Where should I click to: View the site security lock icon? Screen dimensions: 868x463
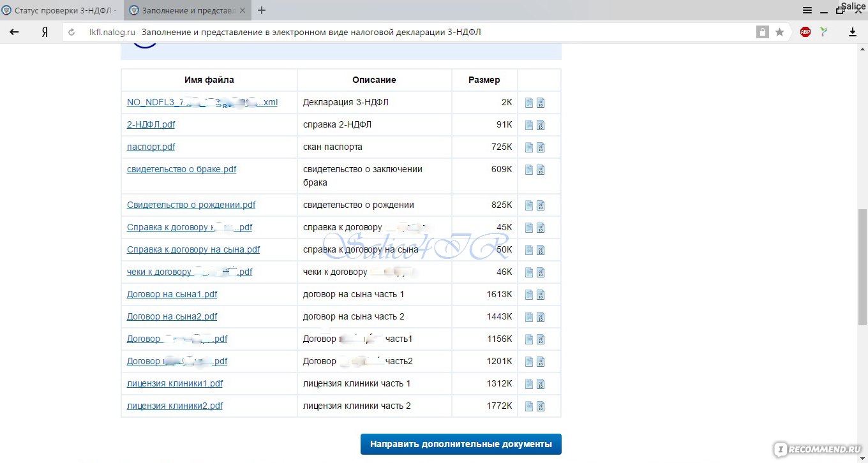762,32
